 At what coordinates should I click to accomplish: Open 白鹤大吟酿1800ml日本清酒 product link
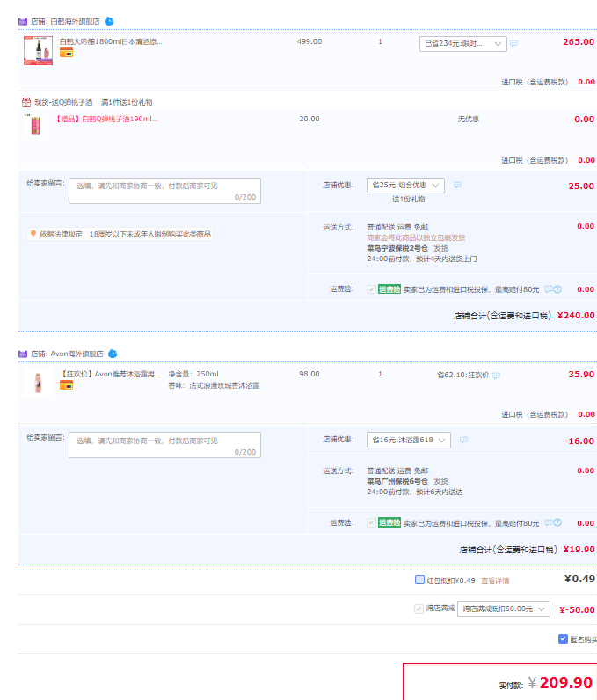[x=111, y=41]
